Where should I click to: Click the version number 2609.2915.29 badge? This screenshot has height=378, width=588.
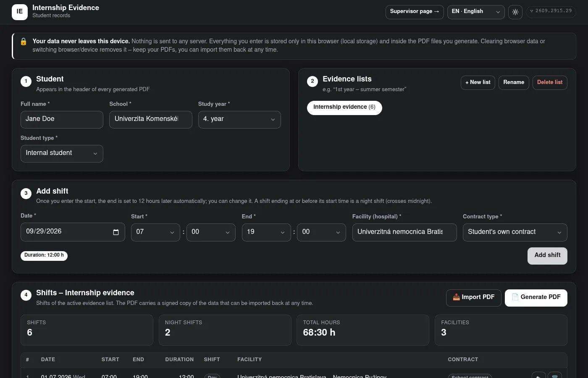tap(551, 11)
